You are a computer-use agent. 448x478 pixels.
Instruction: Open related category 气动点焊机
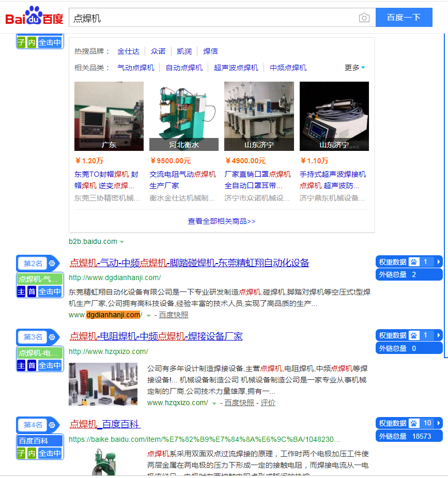pyautogui.click(x=136, y=68)
